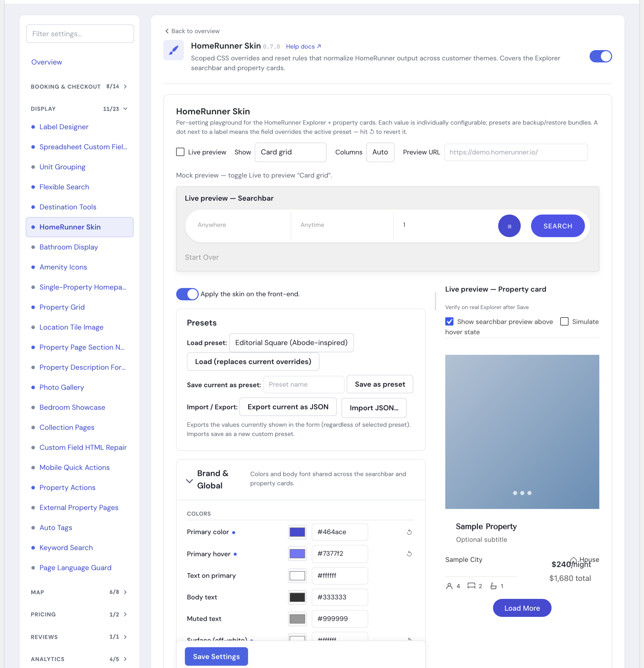Viewport: 644px width, 668px height.
Task: Collapse the Brand & Global section
Action: tap(189, 481)
